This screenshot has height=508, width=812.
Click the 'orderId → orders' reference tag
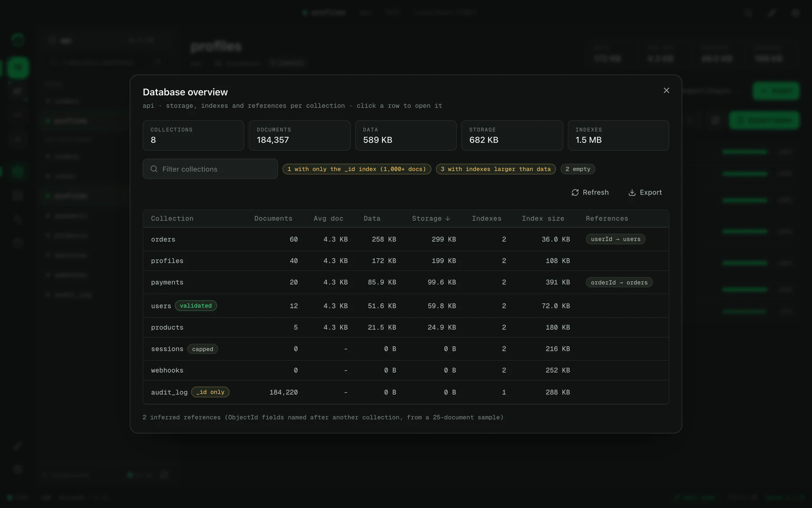[619, 283]
